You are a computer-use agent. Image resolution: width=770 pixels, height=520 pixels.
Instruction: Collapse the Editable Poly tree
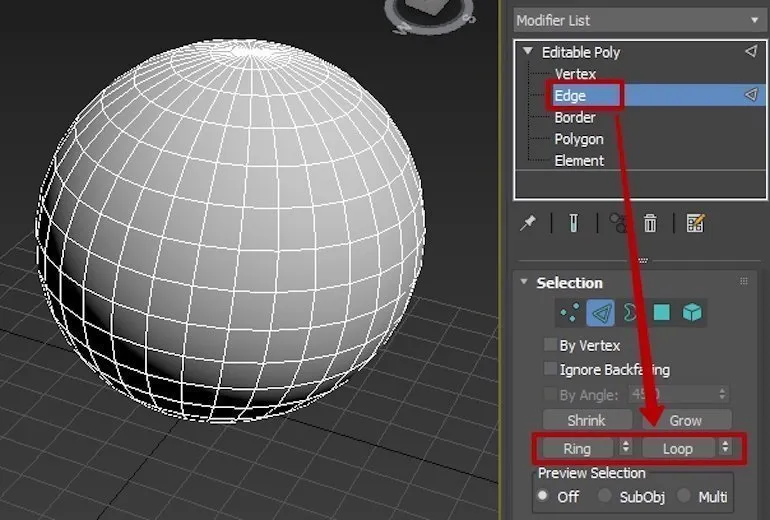(x=528, y=52)
